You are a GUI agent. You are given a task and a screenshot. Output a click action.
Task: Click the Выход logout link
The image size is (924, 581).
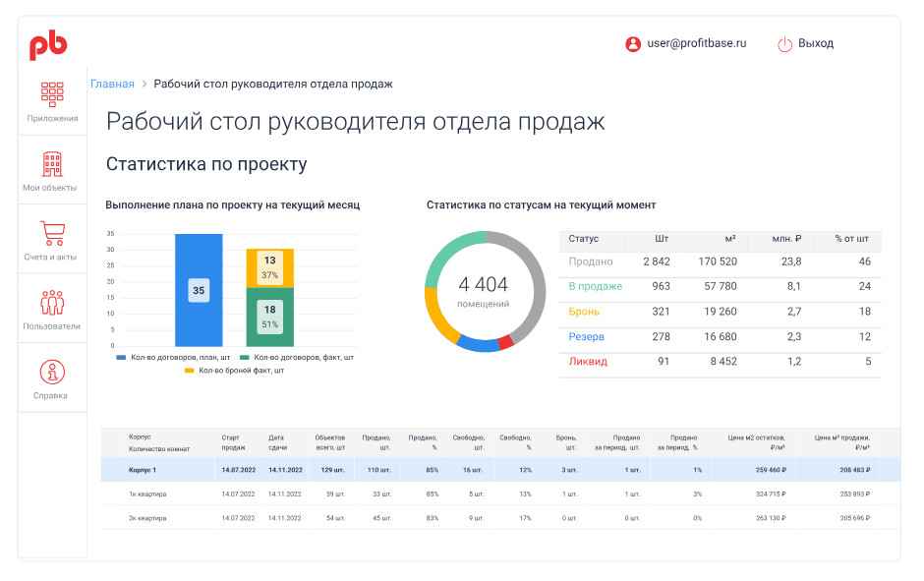(816, 43)
